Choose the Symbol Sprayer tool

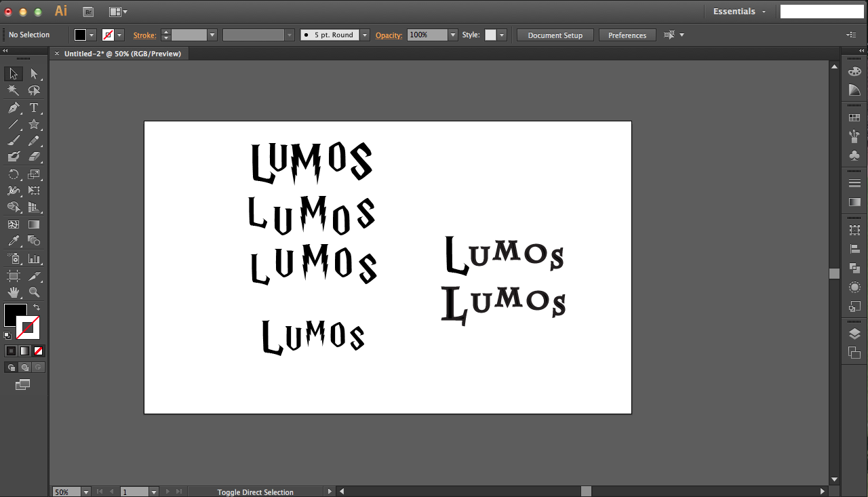click(x=14, y=258)
